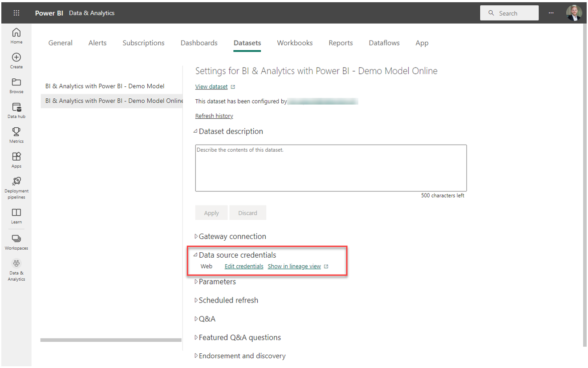Viewport: 588px width, 368px height.
Task: Select Demo Model Online dataset row
Action: coord(111,101)
